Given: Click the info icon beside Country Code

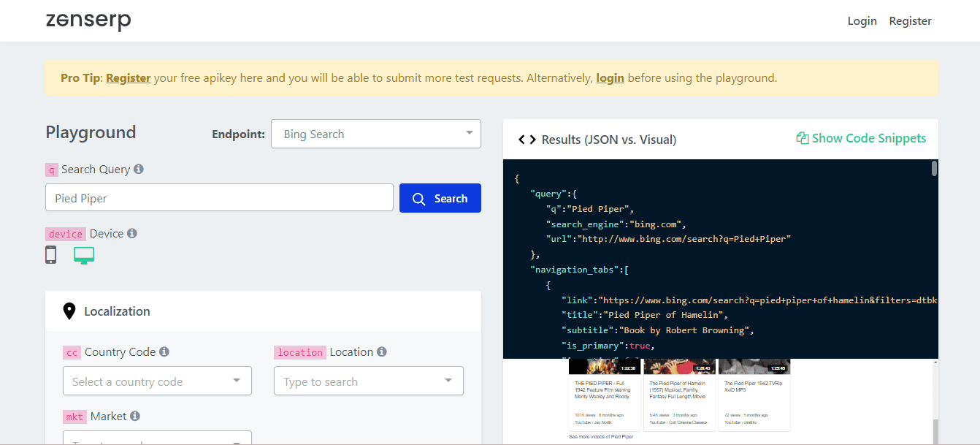Looking at the screenshot, I should [x=165, y=351].
